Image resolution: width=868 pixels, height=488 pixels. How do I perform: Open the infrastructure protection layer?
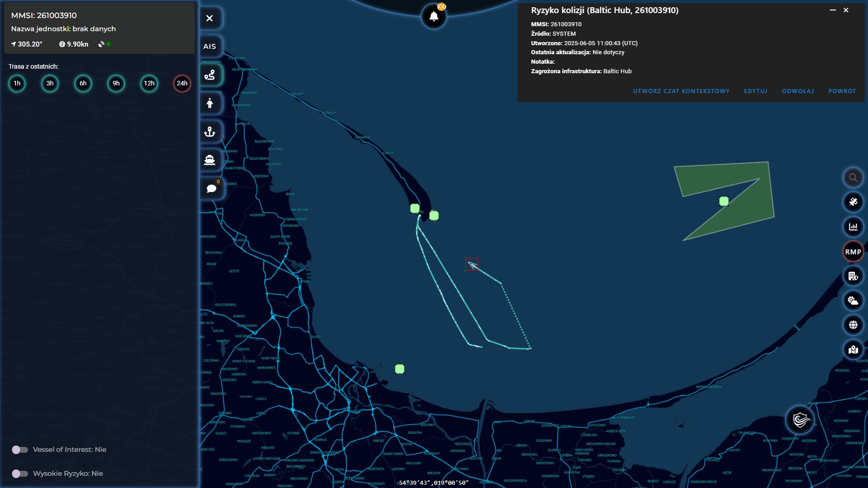[853, 276]
